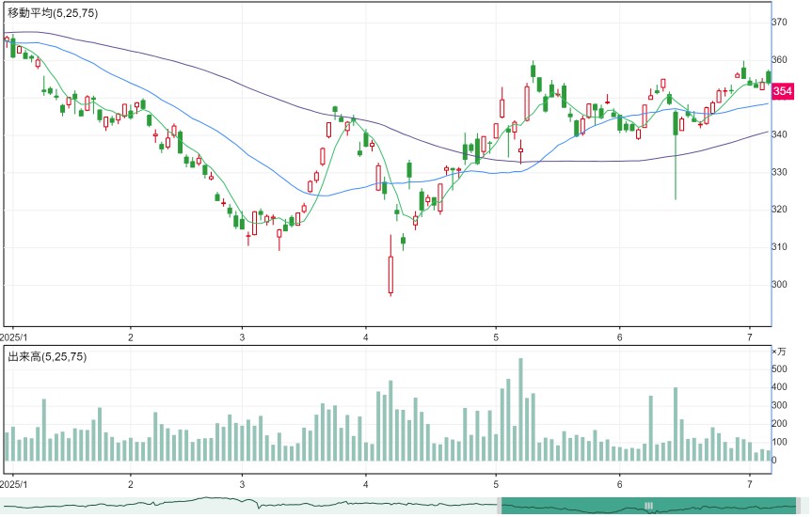
Task: Click the 330 price axis label
Action: 779,172
